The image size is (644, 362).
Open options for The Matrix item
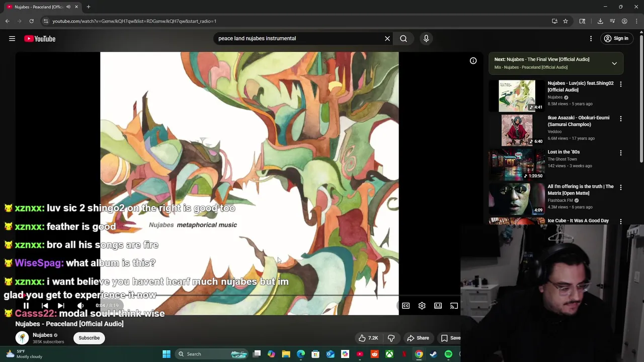coord(621,187)
